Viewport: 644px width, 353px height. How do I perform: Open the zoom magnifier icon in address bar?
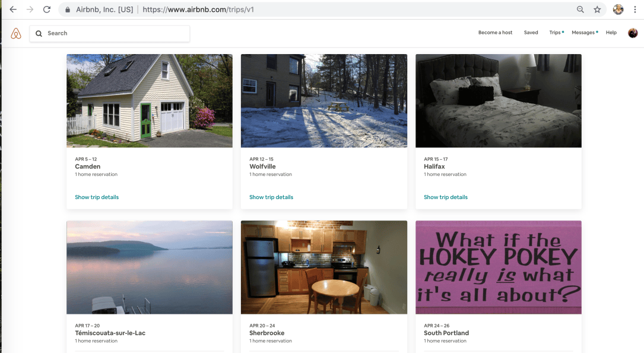(580, 9)
